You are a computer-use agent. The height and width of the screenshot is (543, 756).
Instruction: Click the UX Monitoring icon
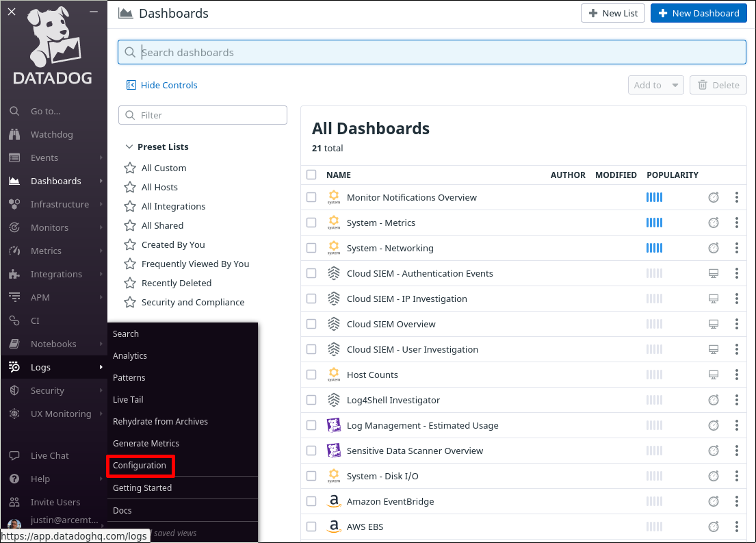pyautogui.click(x=14, y=414)
